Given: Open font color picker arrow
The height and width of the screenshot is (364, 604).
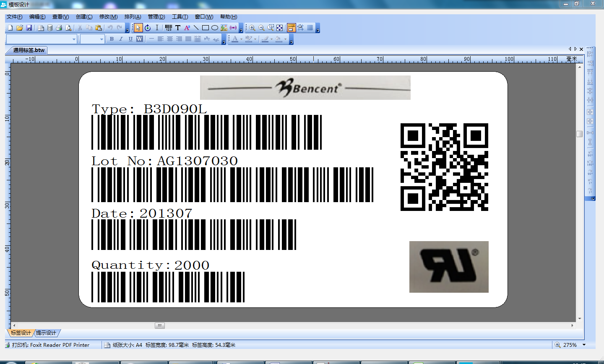Looking at the screenshot, I should tap(241, 39).
